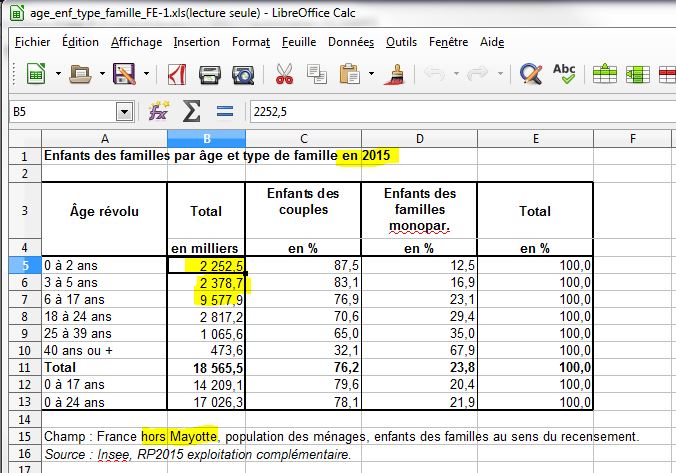676x473 pixels.
Task: Select row header 11
Action: [23, 368]
